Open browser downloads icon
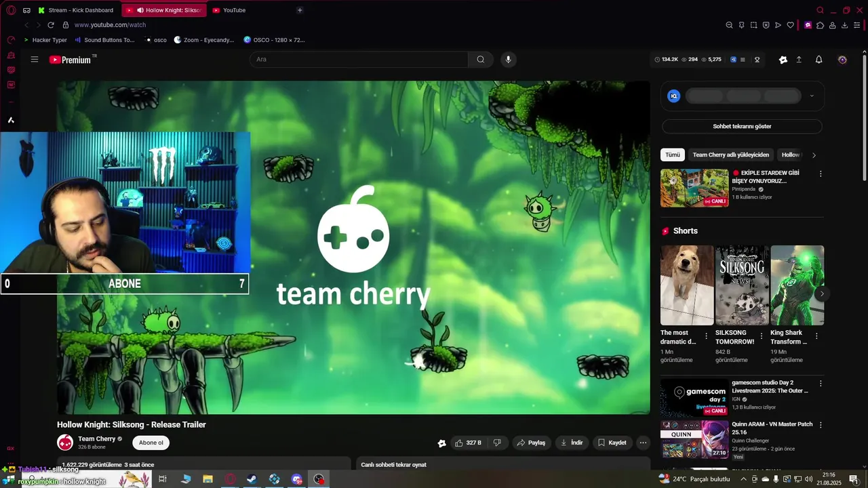 (844, 25)
